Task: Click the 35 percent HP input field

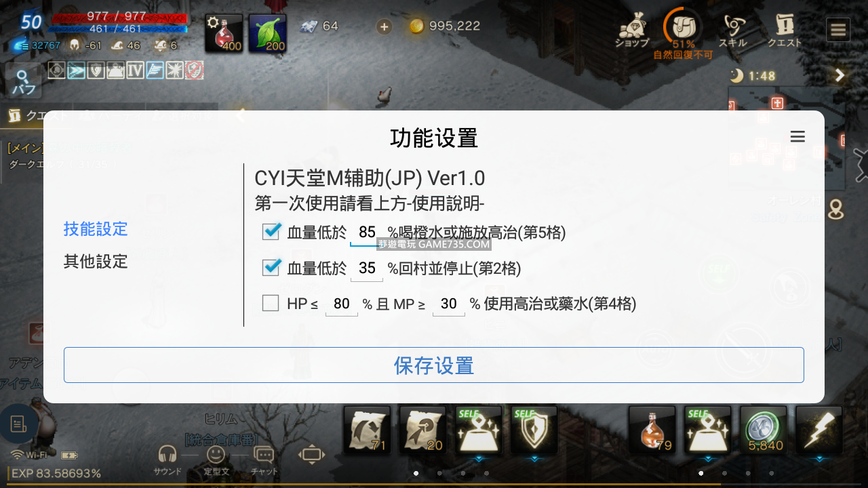Action: pyautogui.click(x=367, y=268)
